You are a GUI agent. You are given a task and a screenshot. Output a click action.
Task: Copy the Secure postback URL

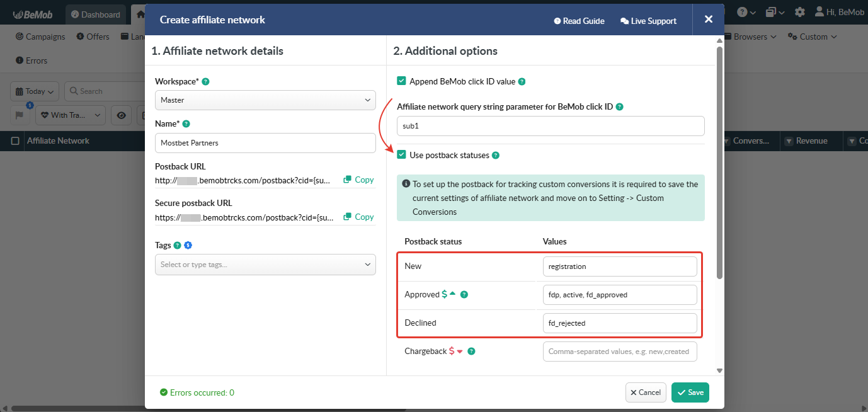[x=358, y=217]
